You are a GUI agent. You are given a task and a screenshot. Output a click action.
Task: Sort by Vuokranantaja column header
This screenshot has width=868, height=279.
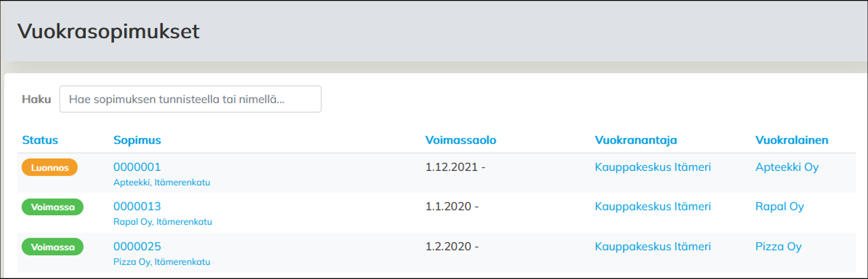(x=635, y=140)
